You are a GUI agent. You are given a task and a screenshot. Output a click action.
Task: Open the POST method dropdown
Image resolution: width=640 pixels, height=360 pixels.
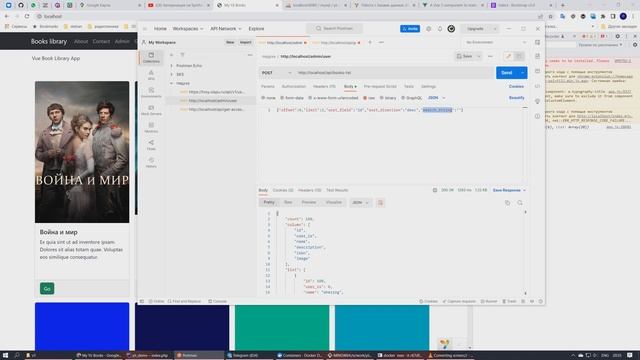276,73
